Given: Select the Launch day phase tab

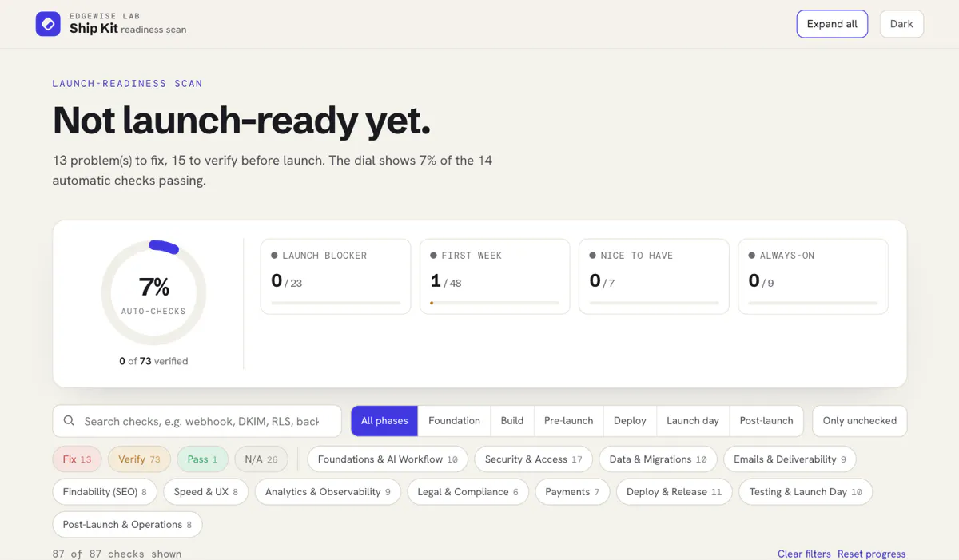Looking at the screenshot, I should (693, 421).
